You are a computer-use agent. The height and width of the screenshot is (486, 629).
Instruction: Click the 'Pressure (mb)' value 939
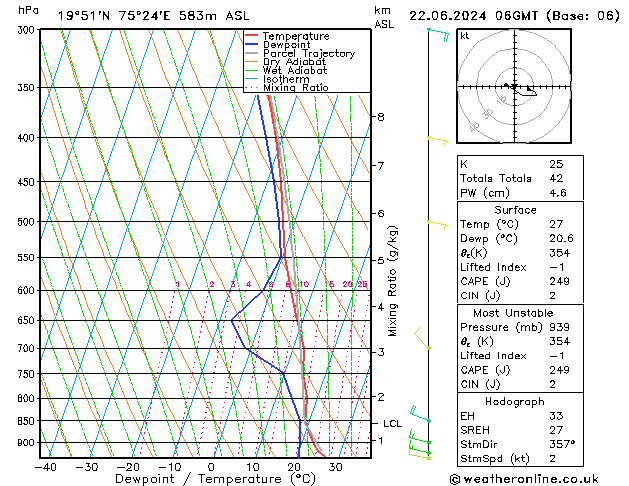(560, 327)
